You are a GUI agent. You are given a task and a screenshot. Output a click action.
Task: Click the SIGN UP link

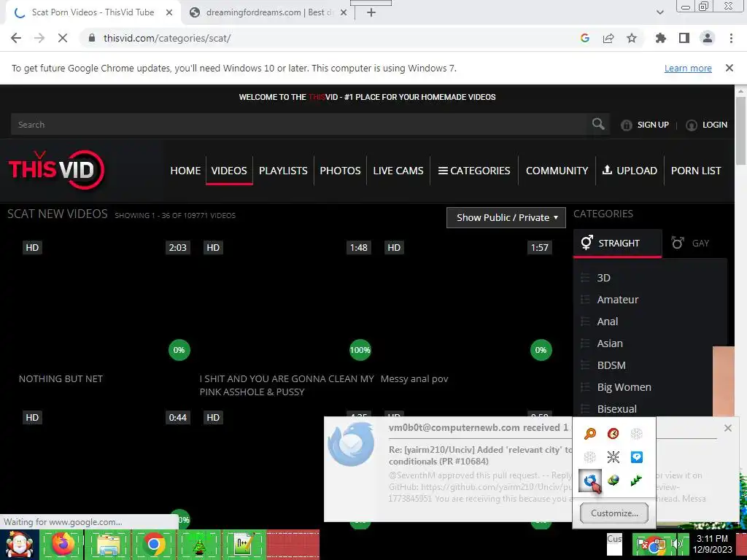pos(645,125)
